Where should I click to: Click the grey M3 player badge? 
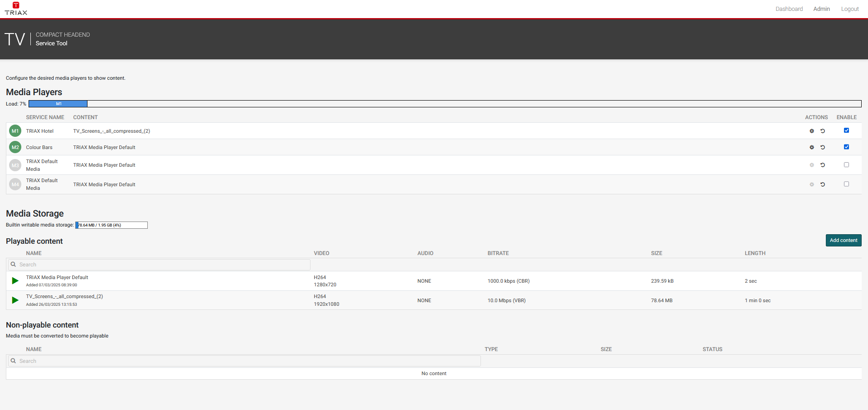click(x=15, y=165)
